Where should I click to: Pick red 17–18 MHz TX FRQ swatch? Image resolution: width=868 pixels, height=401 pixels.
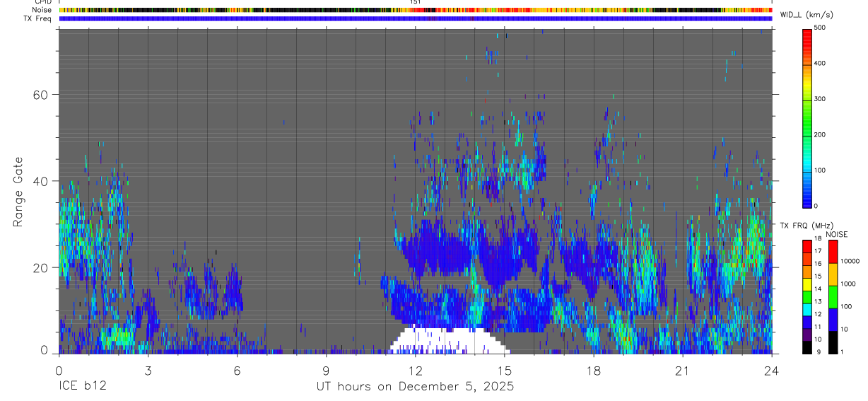click(x=807, y=245)
